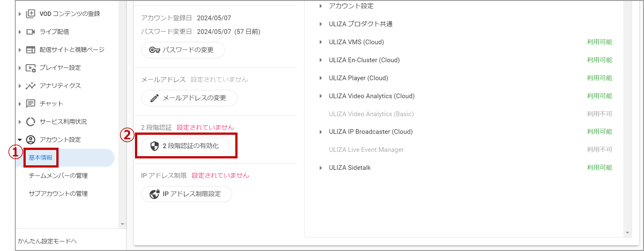Viewport: 644px width, 251px height.
Task: Open サービス利用状況 label in sidebar
Action: click(x=63, y=122)
